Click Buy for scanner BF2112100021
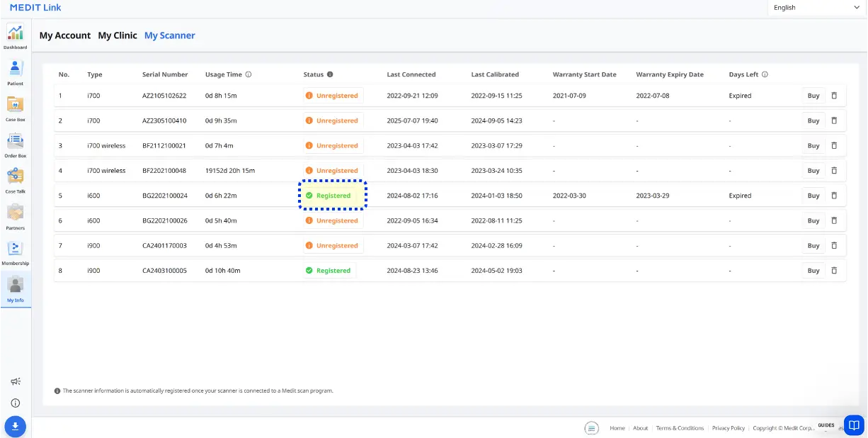 (813, 145)
